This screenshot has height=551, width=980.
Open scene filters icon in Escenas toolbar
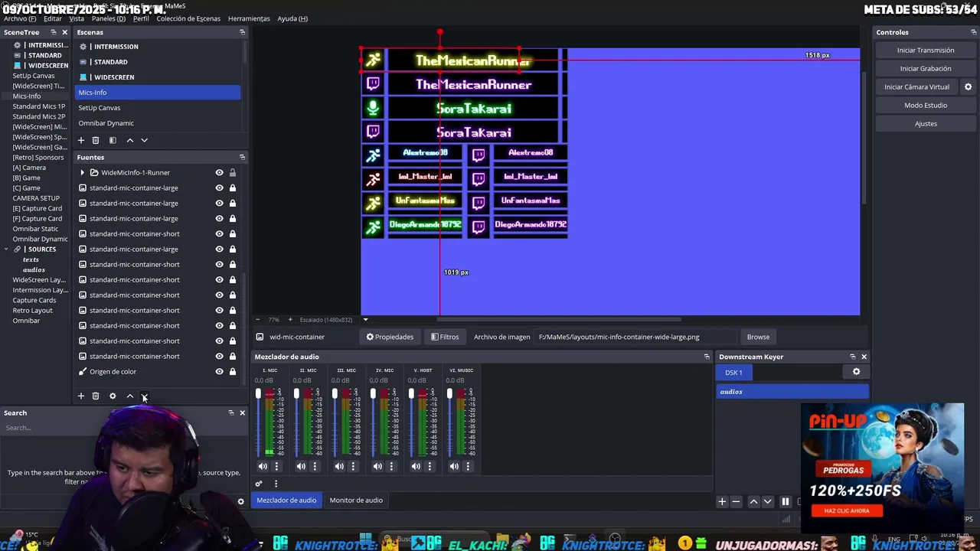pos(113,140)
